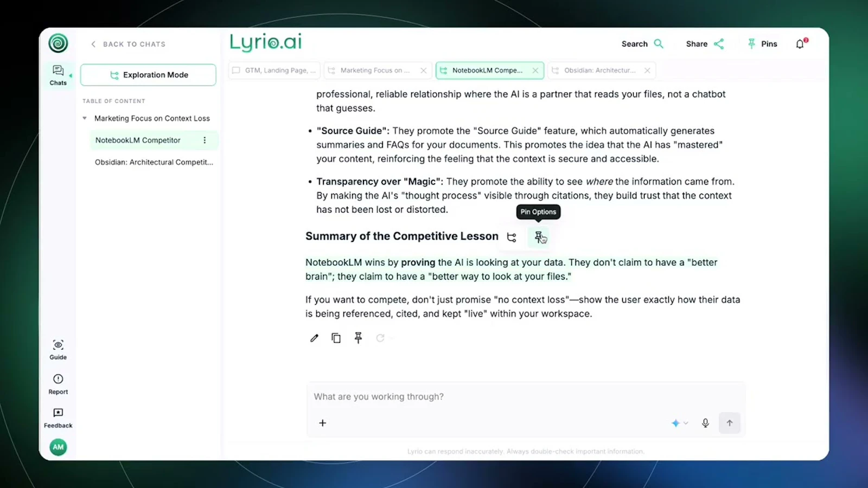Screen dimensions: 868x488
Task: Send message with the up arrow button
Action: (x=730, y=423)
